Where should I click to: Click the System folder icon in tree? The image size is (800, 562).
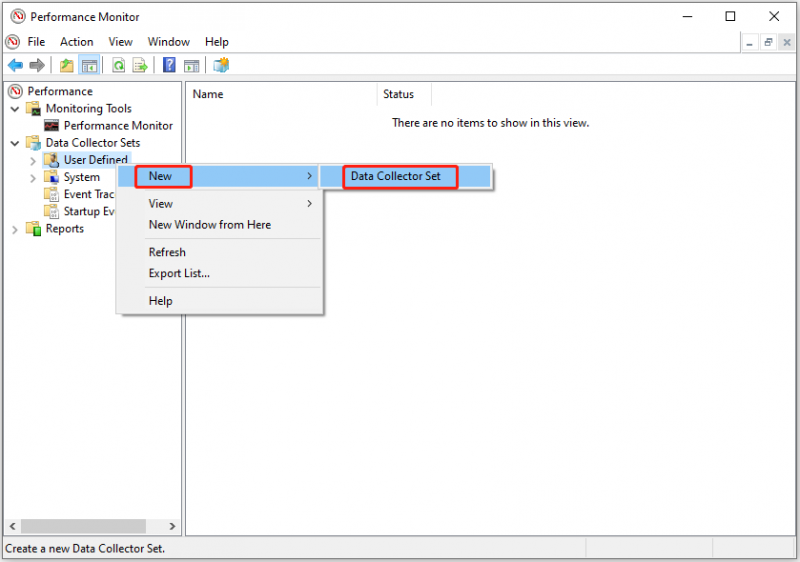52,177
